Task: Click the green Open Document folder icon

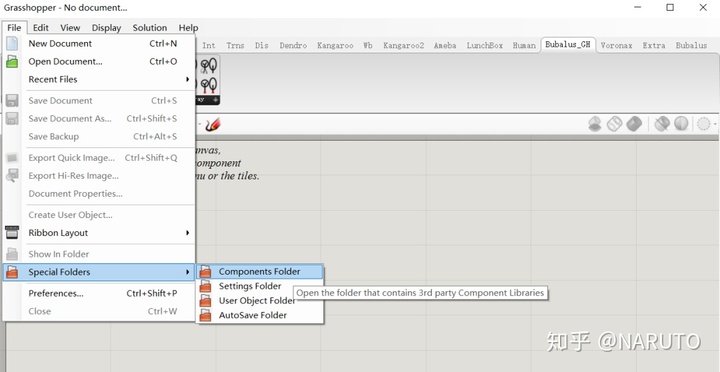Action: pyautogui.click(x=12, y=62)
